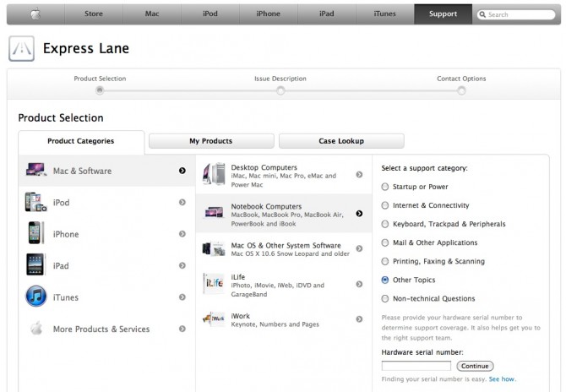Open the Mac navigation item
The image size is (566, 392).
click(x=152, y=14)
